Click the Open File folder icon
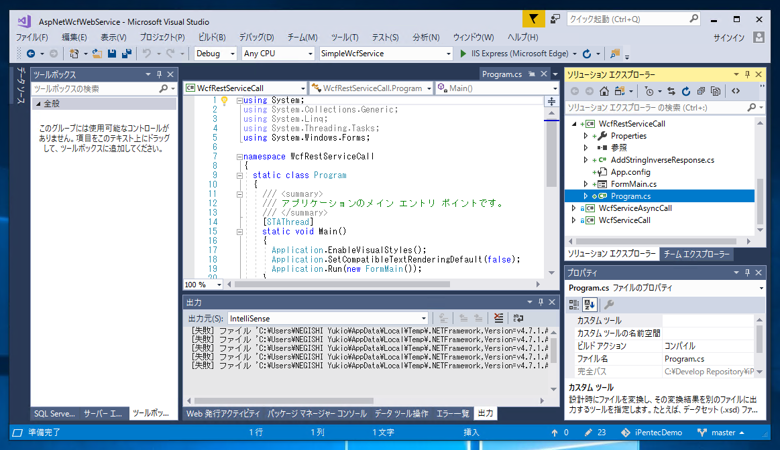The height and width of the screenshot is (450, 780). 97,53
